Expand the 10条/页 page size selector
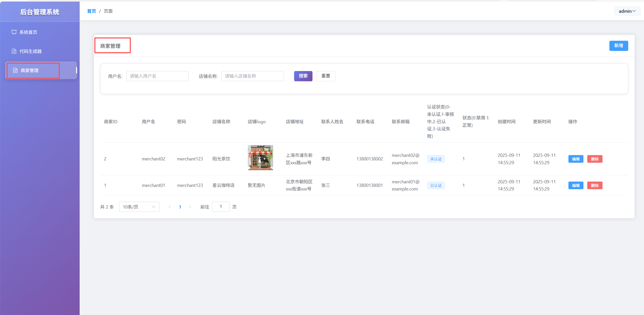644x315 pixels. (139, 207)
